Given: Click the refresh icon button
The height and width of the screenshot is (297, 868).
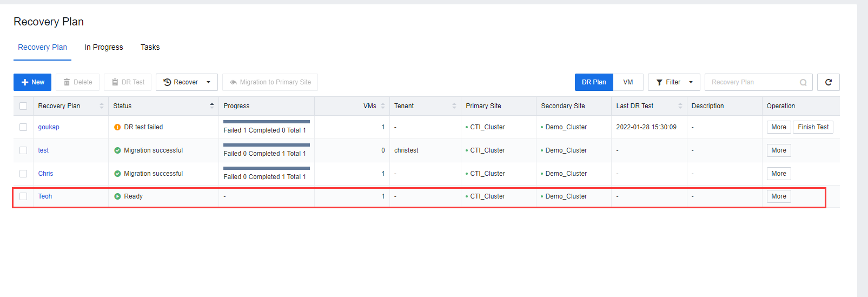Looking at the screenshot, I should [828, 82].
